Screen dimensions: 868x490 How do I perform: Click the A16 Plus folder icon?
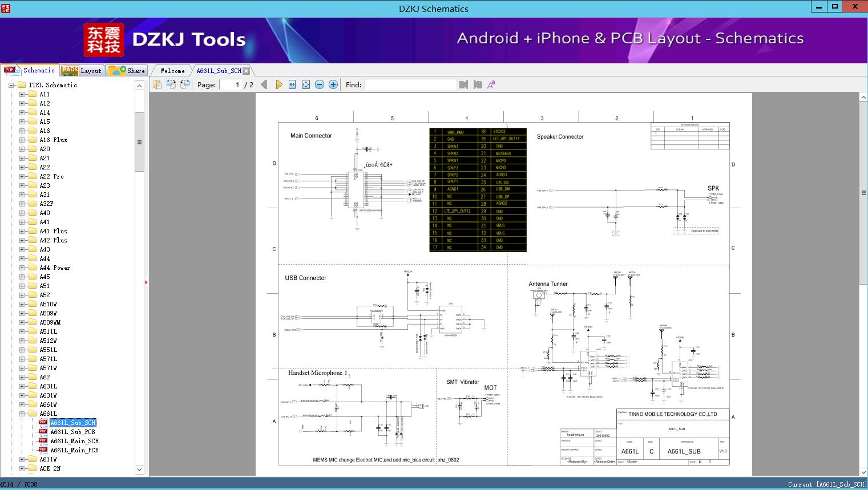[33, 140]
